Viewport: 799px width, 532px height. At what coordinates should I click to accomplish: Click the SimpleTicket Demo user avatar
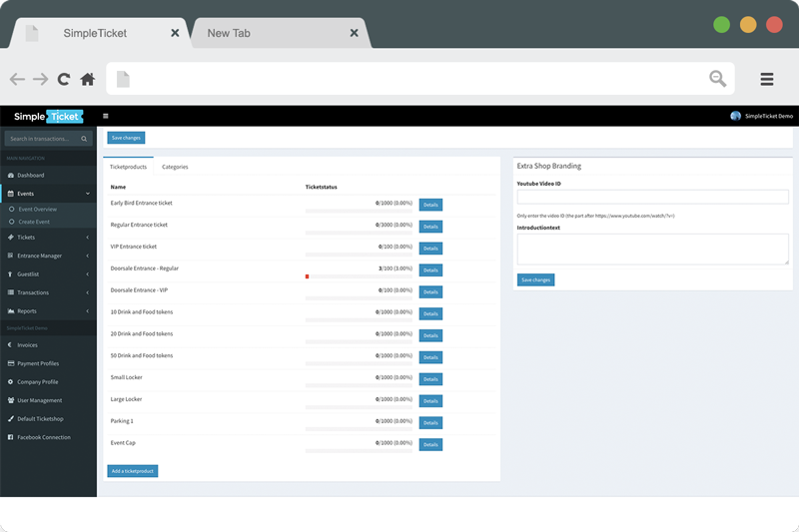pos(735,116)
